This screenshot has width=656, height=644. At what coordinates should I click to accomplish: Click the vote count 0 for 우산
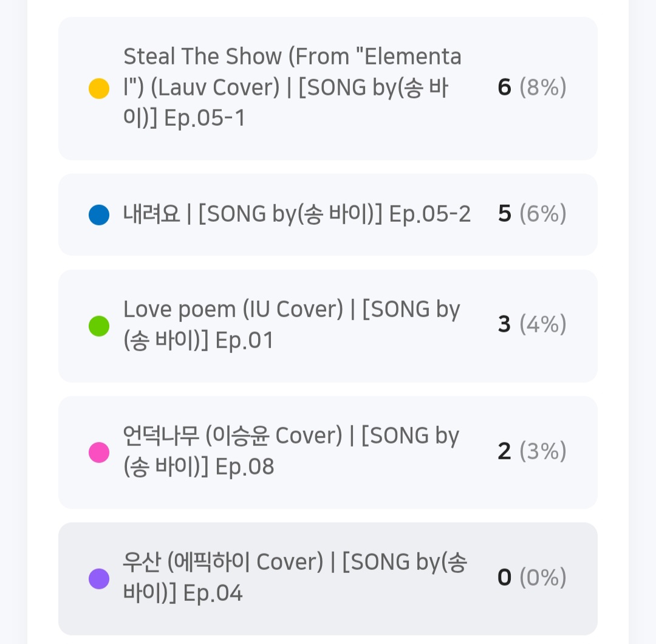(504, 577)
